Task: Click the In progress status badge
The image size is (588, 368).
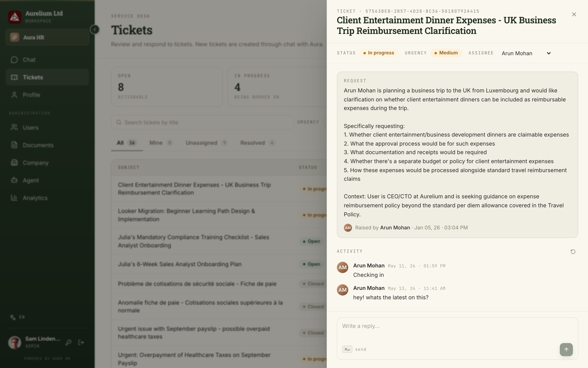Action: coord(379,53)
